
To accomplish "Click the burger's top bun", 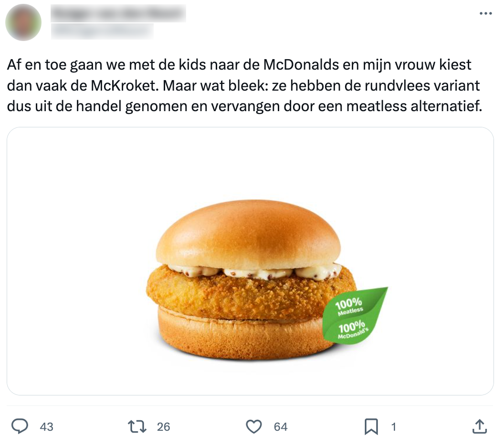I will click(x=248, y=235).
